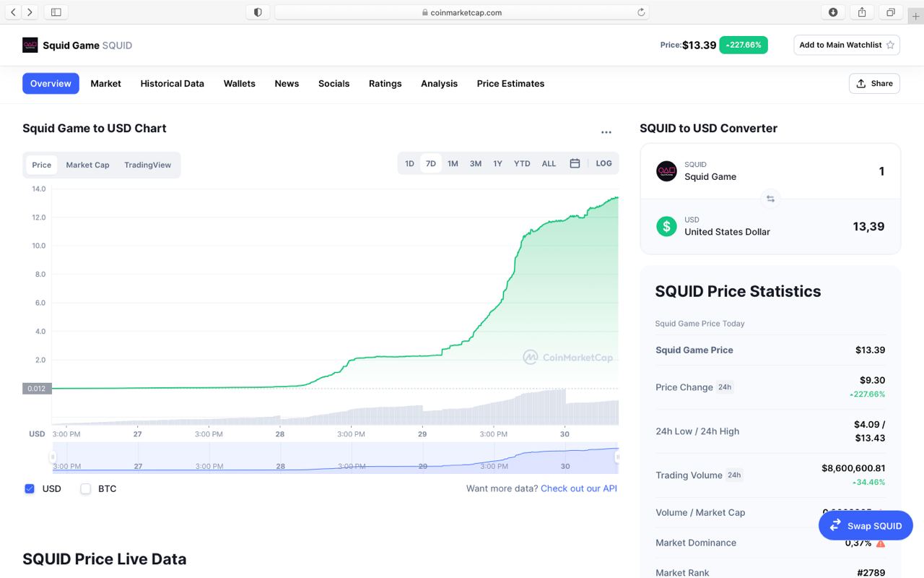Open the Price Change 24h period dropdown
The width and height of the screenshot is (924, 578).
tap(725, 387)
